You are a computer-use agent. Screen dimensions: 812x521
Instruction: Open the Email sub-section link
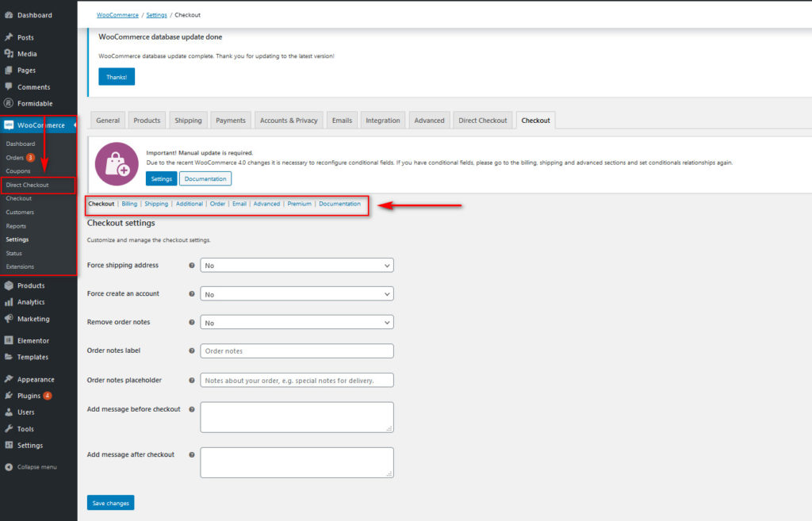click(x=239, y=204)
